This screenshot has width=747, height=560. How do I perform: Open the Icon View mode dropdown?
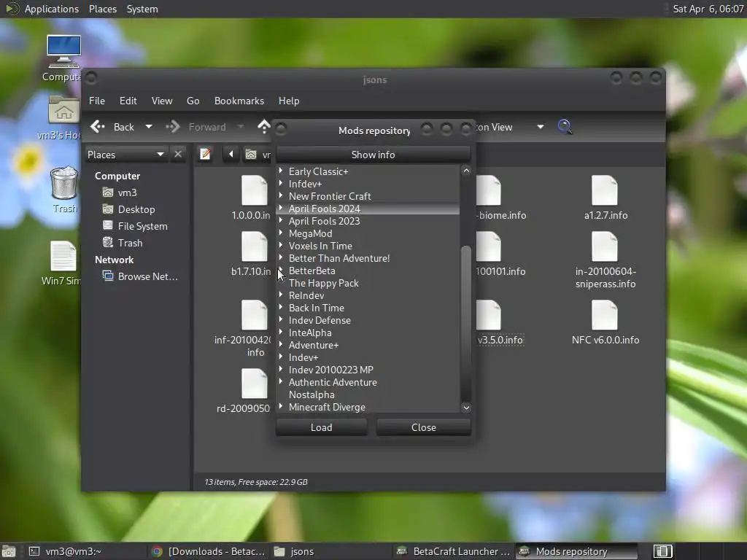coord(541,127)
